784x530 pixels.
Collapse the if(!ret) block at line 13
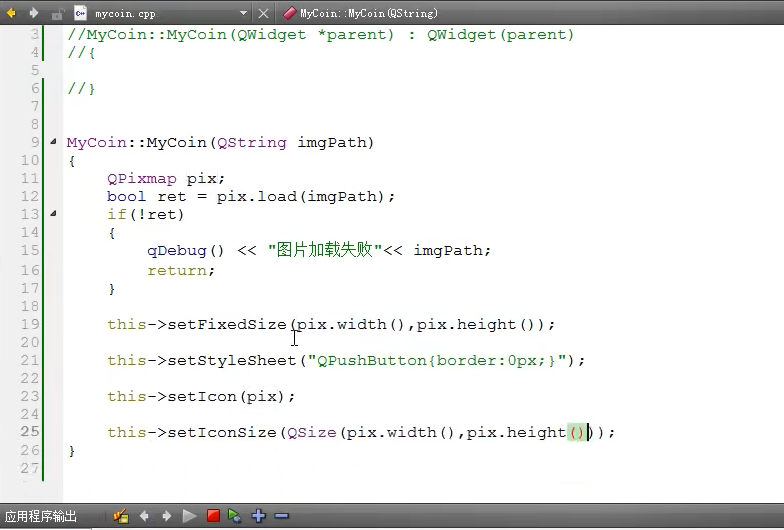coord(53,214)
